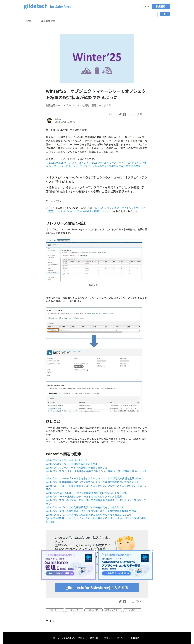
Task: Open the モバイルでの動的強調表示パネル article link
Action: tap(85, 507)
